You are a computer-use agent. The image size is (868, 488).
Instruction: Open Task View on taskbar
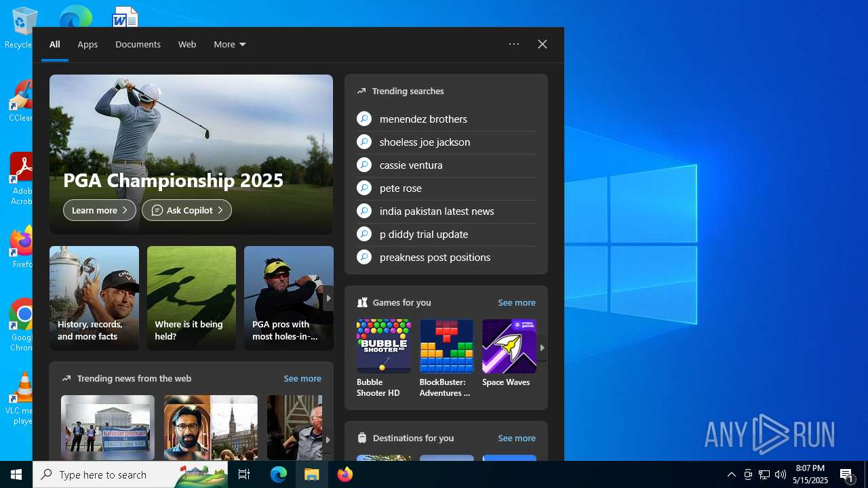[x=244, y=474]
